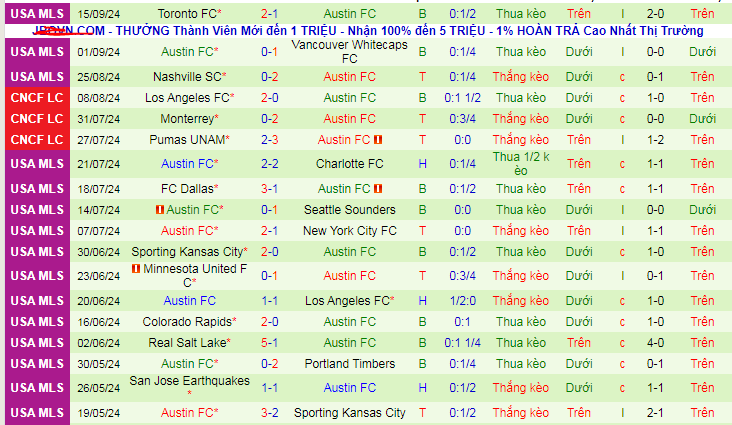The height and width of the screenshot is (425, 732).
Task: Click the 2-3 score for Pumas UNAM match
Action: pyautogui.click(x=269, y=140)
